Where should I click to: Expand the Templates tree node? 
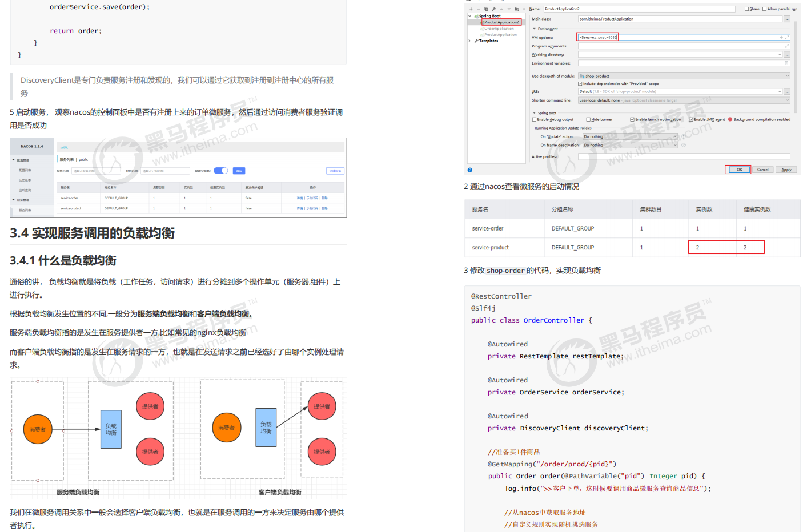coord(469,41)
